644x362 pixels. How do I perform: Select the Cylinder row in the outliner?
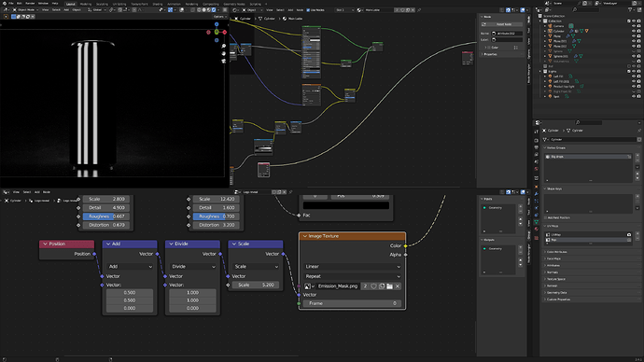click(x=558, y=31)
